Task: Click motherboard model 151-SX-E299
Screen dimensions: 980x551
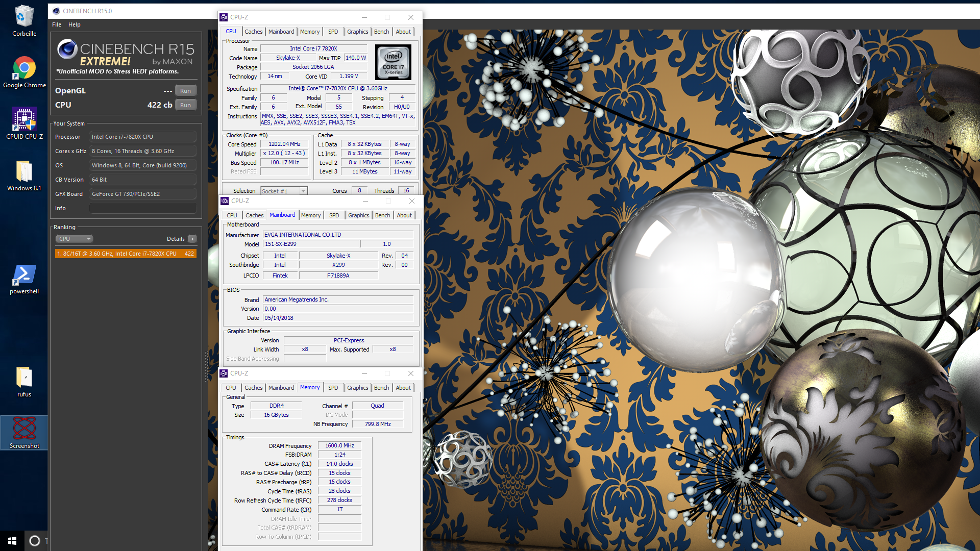Action: 311,244
